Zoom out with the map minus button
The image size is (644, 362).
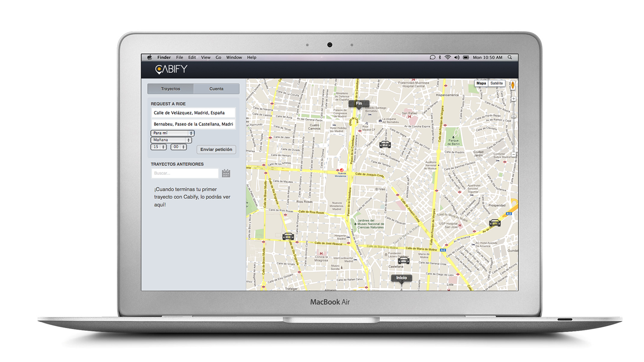click(x=514, y=154)
